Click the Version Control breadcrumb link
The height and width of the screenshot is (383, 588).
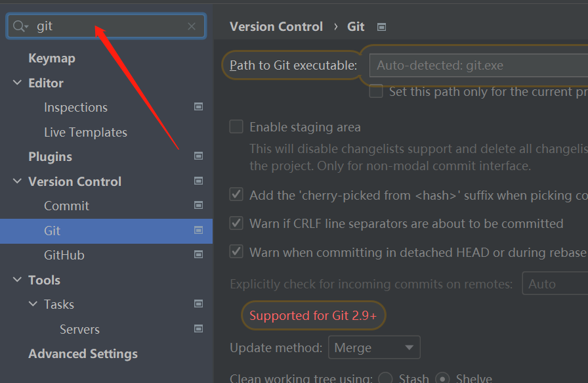click(x=276, y=26)
